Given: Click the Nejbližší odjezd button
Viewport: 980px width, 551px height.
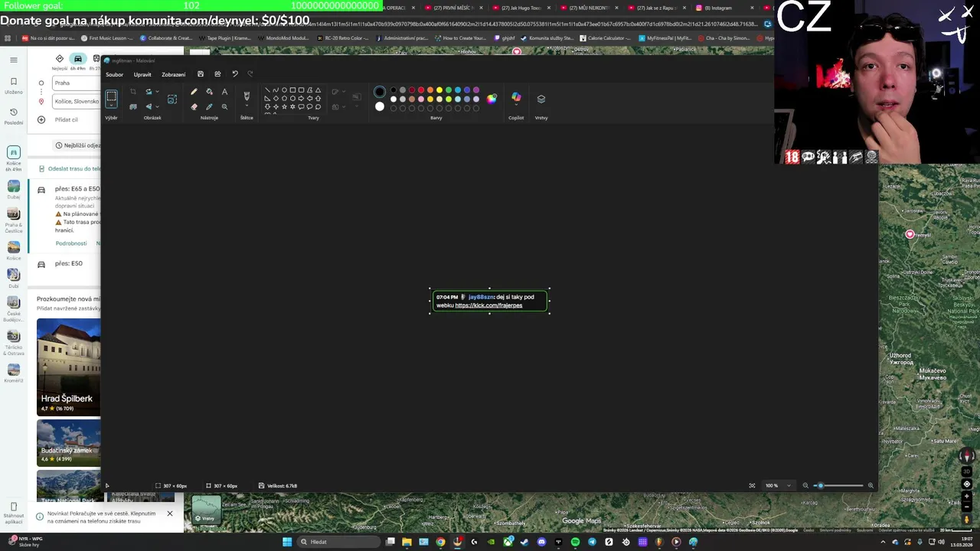Looking at the screenshot, I should [x=77, y=145].
